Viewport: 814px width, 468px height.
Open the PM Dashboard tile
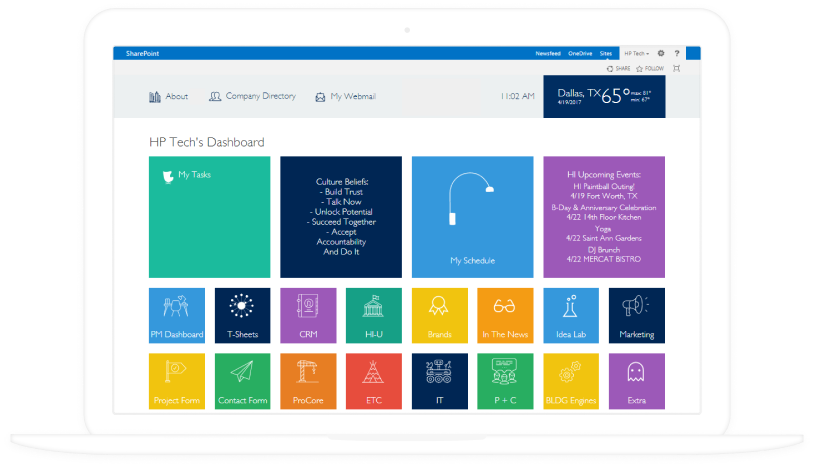click(177, 316)
